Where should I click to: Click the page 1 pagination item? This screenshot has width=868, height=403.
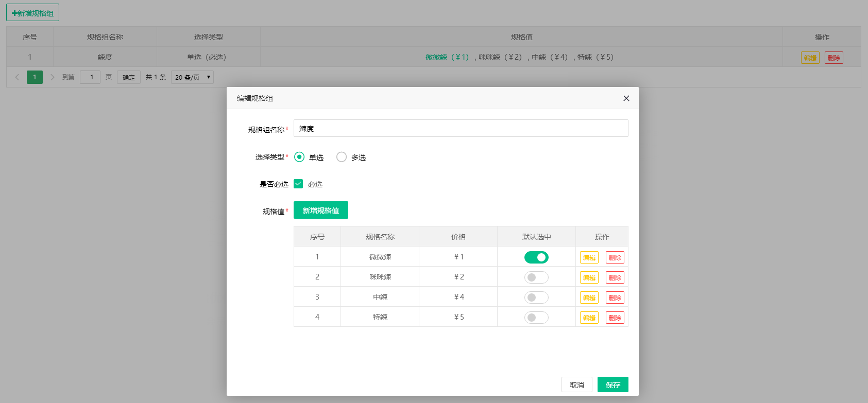(x=35, y=77)
